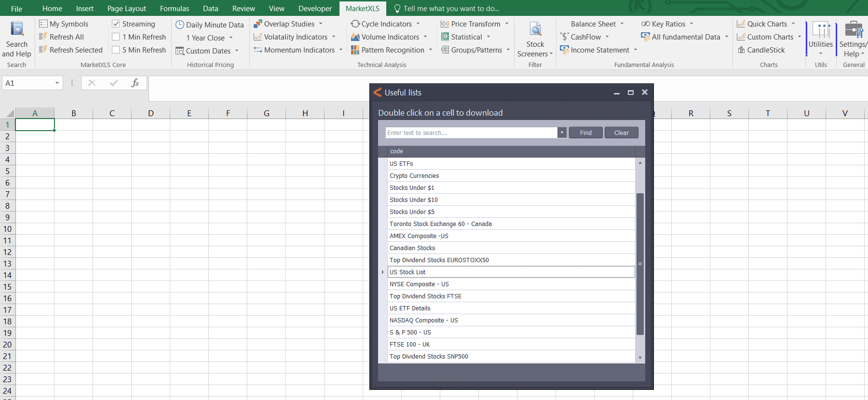Viewport: 868px width, 400px height.
Task: Click the Find button
Action: tap(586, 133)
